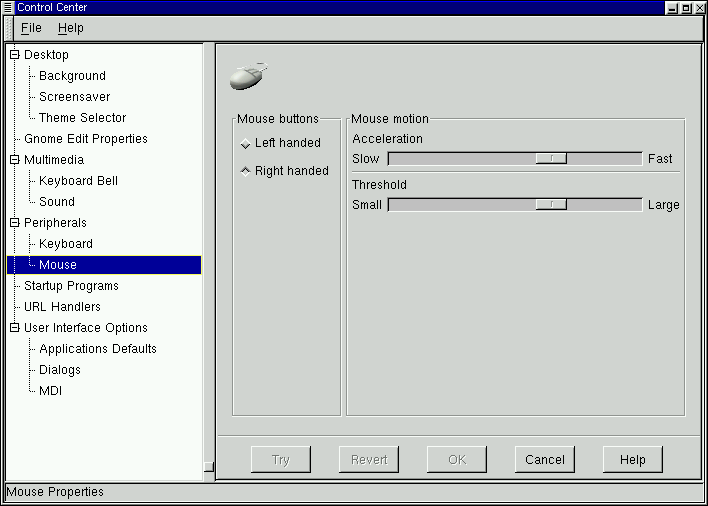Screen dimensions: 708x506
Task: Click the OK button
Action: (457, 460)
